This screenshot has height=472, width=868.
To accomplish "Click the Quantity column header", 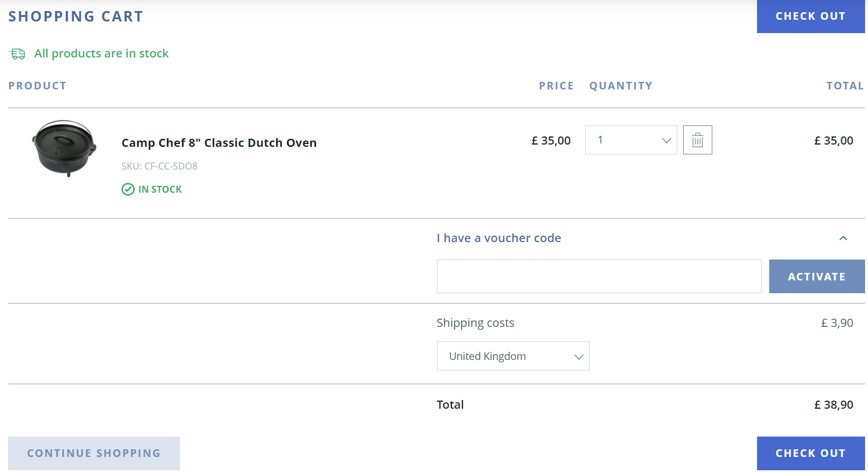I will (x=620, y=86).
